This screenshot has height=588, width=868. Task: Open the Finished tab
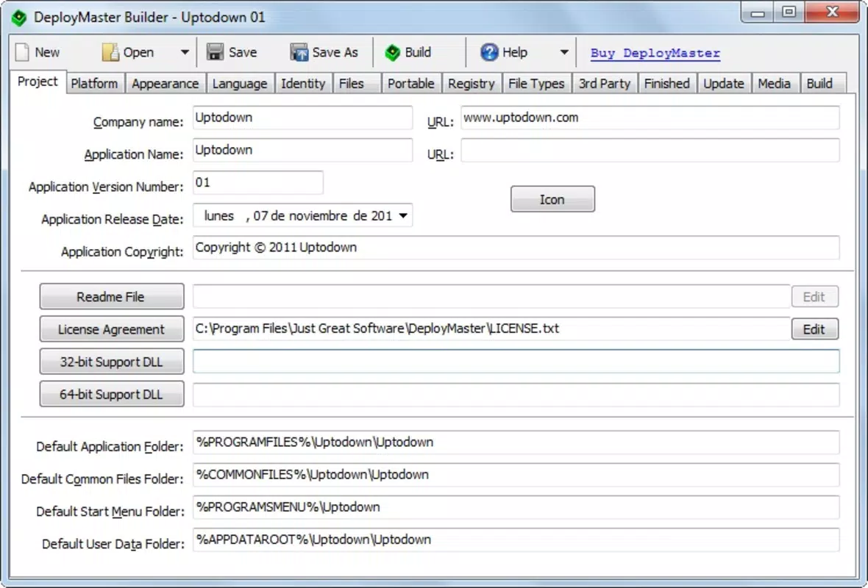[x=667, y=84]
